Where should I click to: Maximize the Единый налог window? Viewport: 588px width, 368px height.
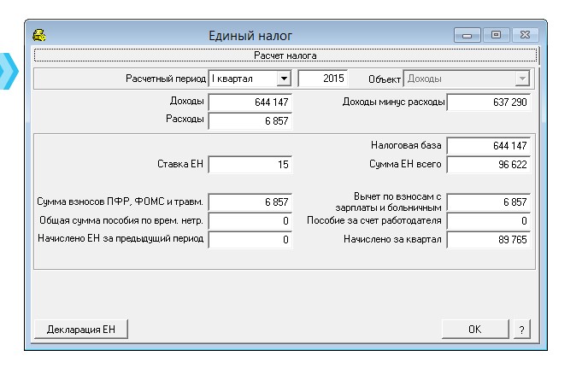click(495, 35)
